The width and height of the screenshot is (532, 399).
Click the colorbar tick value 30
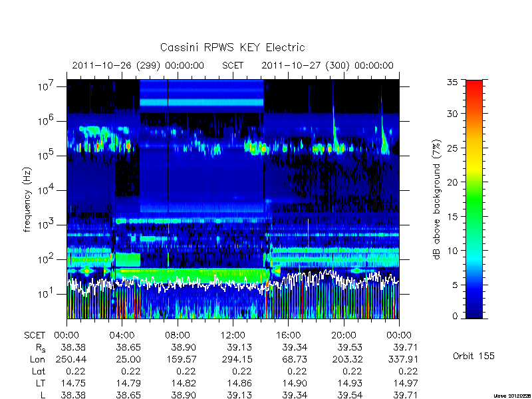[x=452, y=114]
